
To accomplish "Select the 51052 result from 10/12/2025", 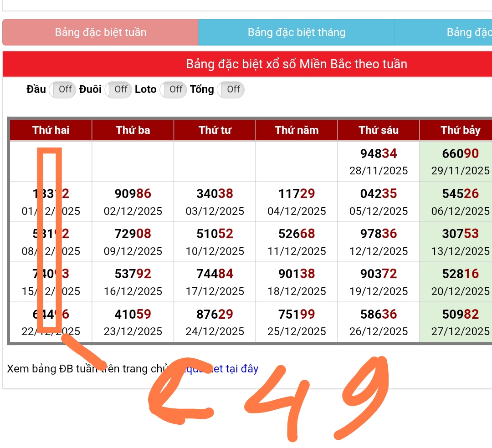I will coord(215,234).
